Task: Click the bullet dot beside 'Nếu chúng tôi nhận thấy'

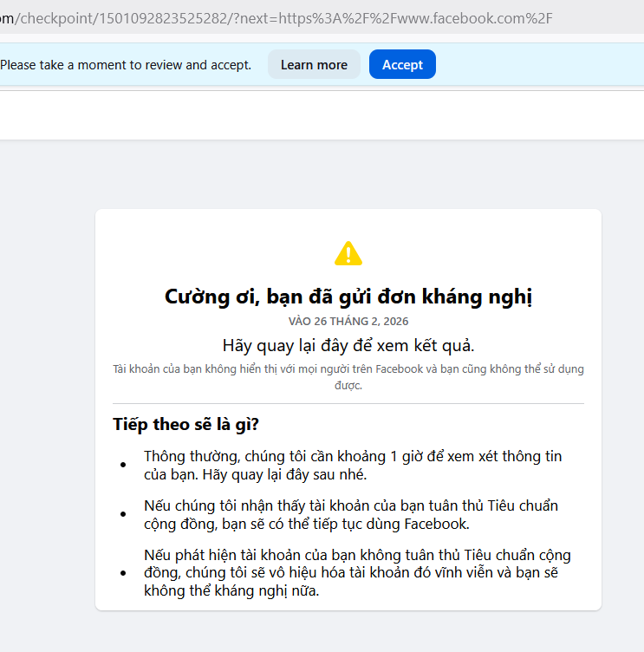Action: pos(123,516)
